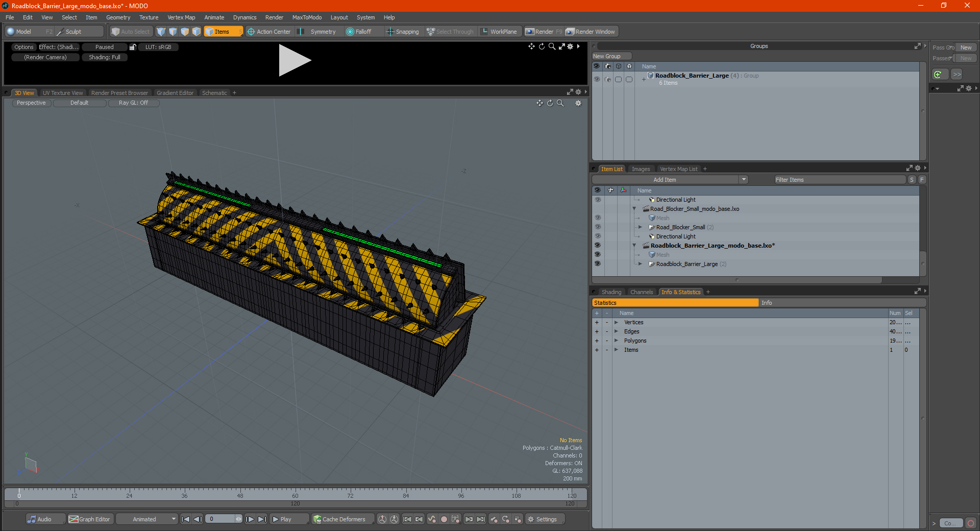The image size is (980, 531).
Task: Open the Channels tab
Action: (642, 292)
